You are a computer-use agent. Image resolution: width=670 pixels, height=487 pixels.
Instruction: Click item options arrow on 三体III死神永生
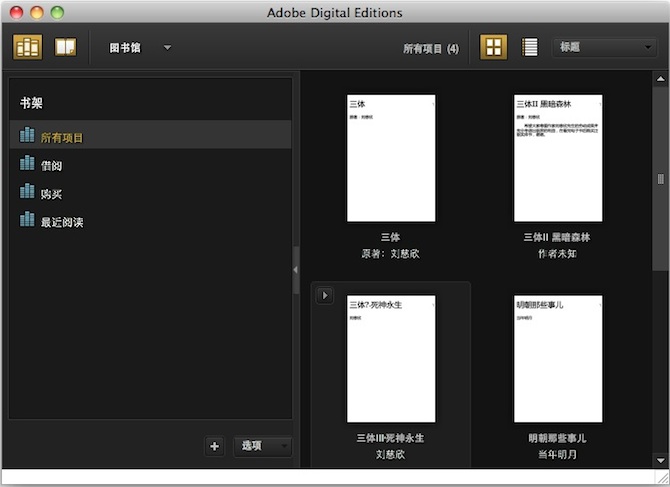[x=325, y=295]
